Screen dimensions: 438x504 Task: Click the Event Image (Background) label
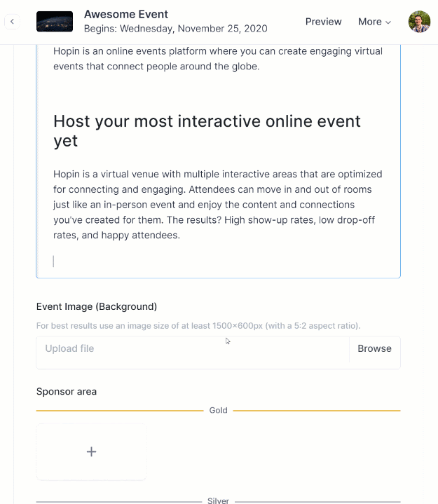(x=97, y=306)
